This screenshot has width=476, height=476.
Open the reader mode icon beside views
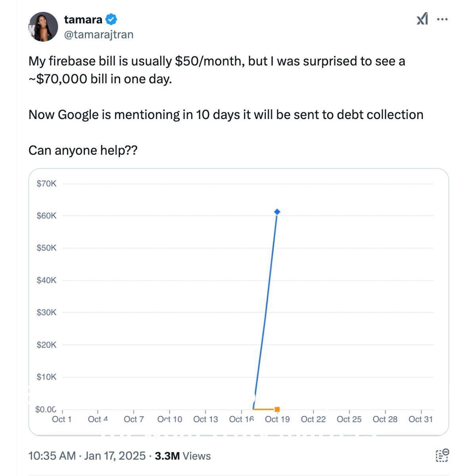click(442, 455)
